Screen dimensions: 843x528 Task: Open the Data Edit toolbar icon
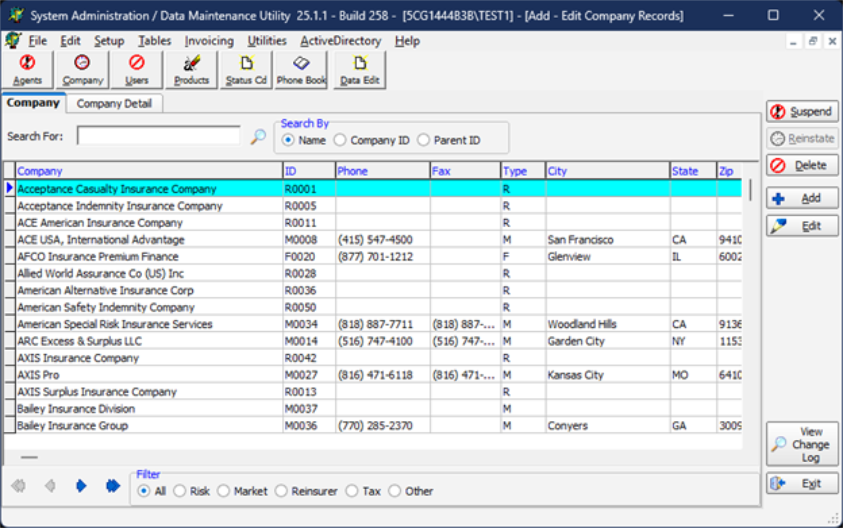tap(360, 70)
